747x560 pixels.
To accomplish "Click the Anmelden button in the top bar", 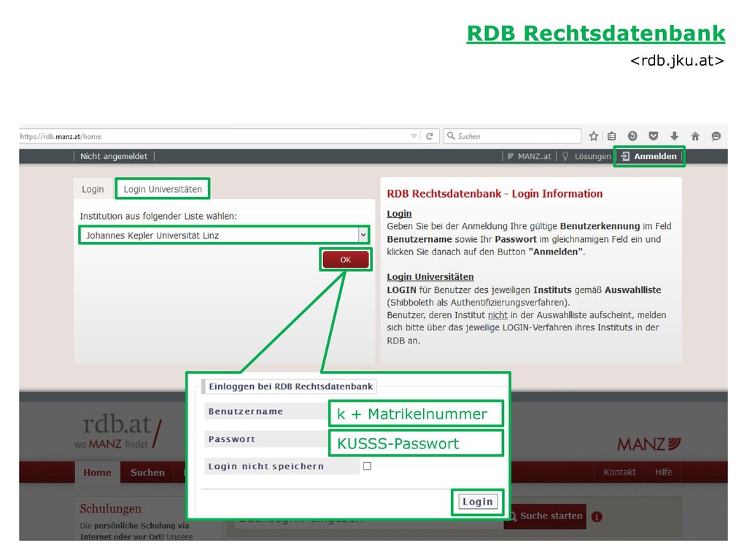I will [649, 156].
